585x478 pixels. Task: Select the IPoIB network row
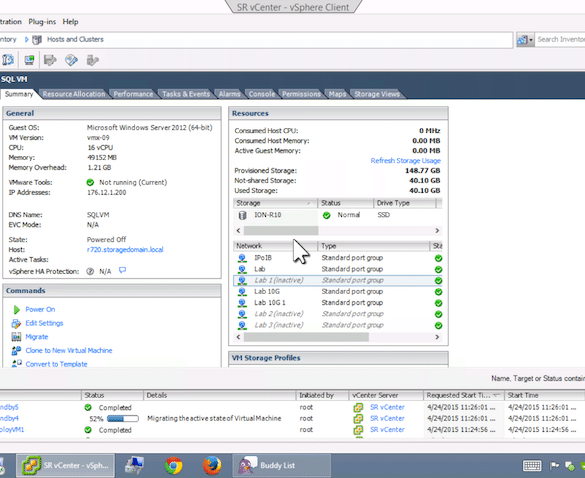click(338, 258)
